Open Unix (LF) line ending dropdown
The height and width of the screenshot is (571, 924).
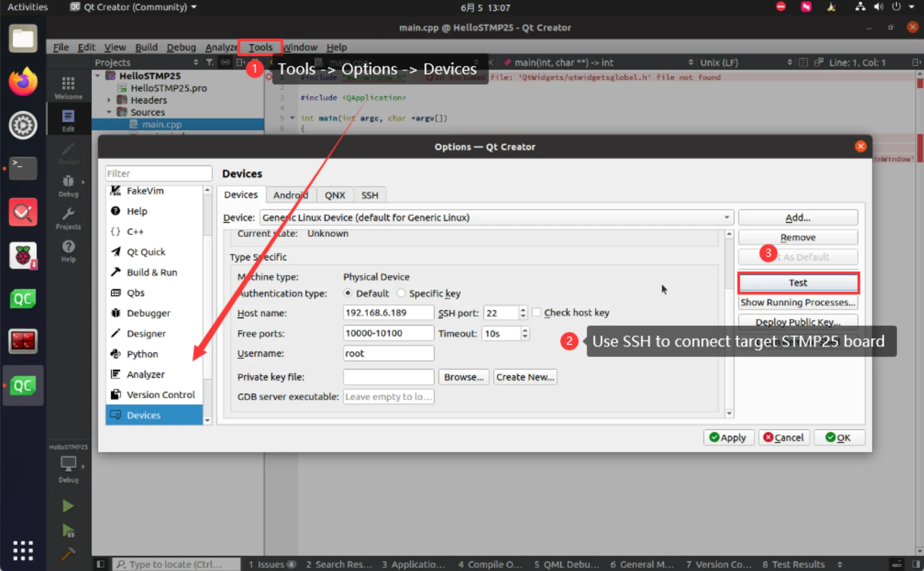point(746,62)
